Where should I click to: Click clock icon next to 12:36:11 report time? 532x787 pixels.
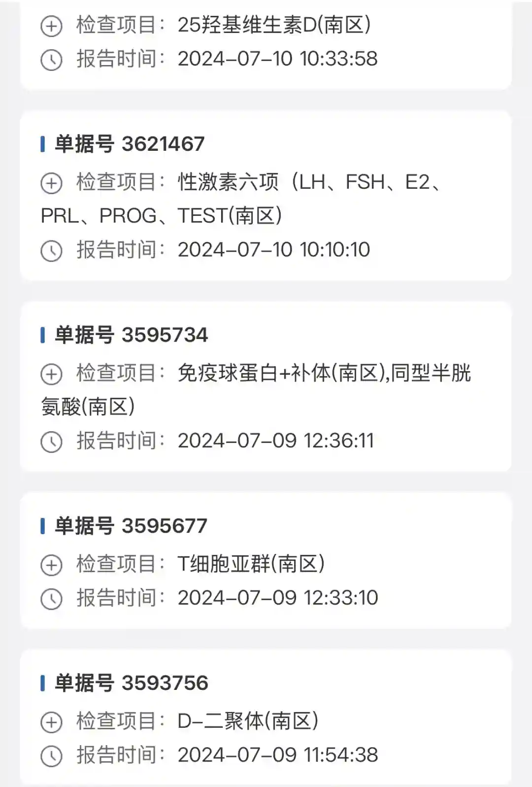[51, 442]
